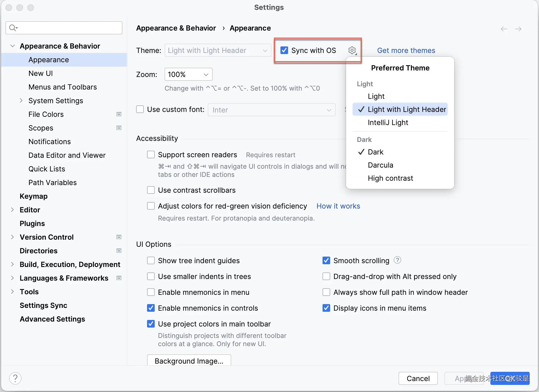Screen dimensions: 539x392
Task: Click the gear icon beside Sync with OS
Action: 352,51
